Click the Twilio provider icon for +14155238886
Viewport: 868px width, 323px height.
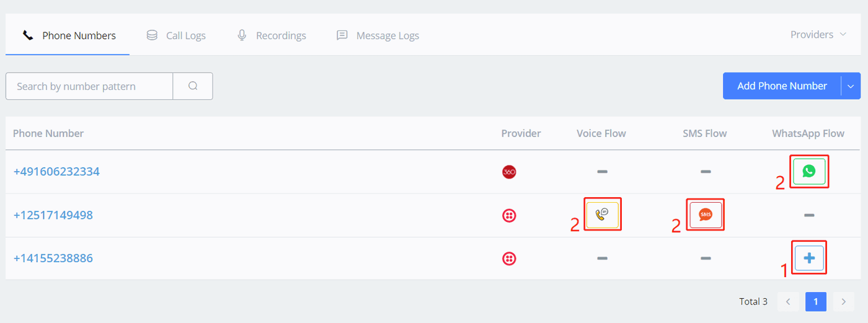[509, 259]
